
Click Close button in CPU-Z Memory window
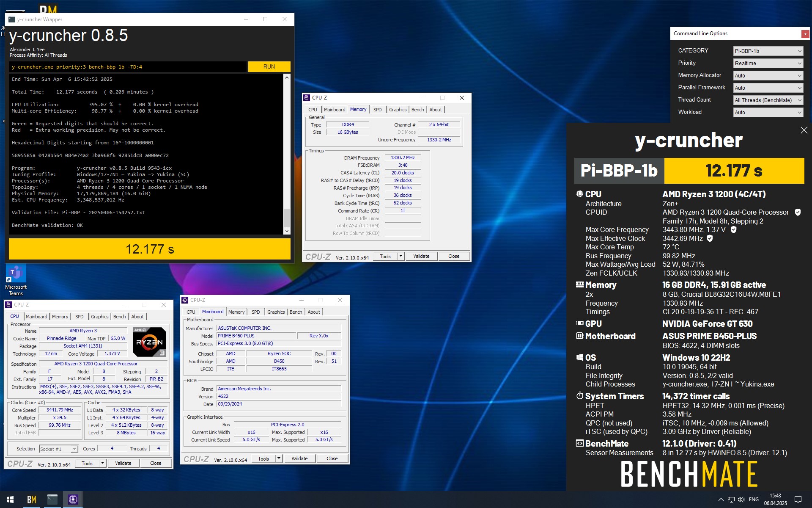454,256
